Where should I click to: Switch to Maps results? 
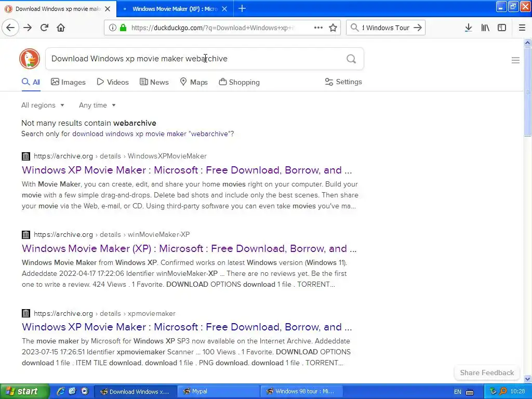[194, 82]
